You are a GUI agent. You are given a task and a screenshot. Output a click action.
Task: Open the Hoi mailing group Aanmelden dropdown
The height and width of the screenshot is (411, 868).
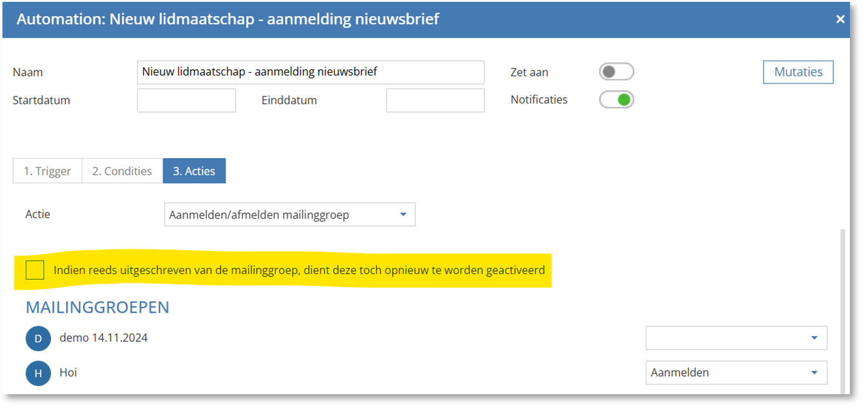736,373
